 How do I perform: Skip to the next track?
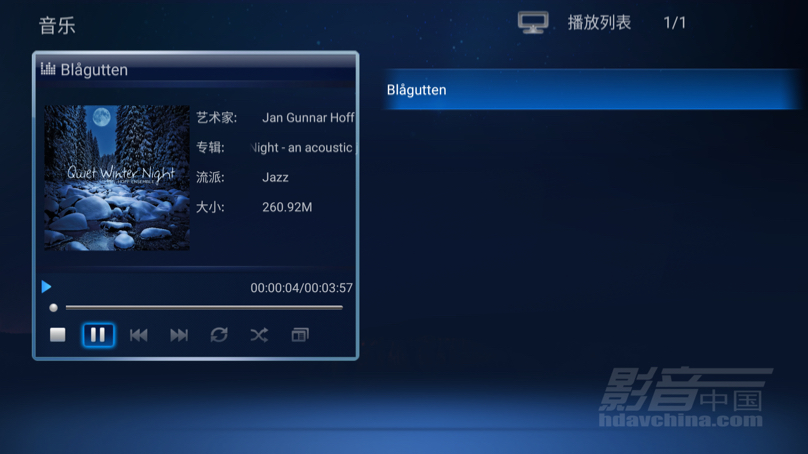[179, 335]
